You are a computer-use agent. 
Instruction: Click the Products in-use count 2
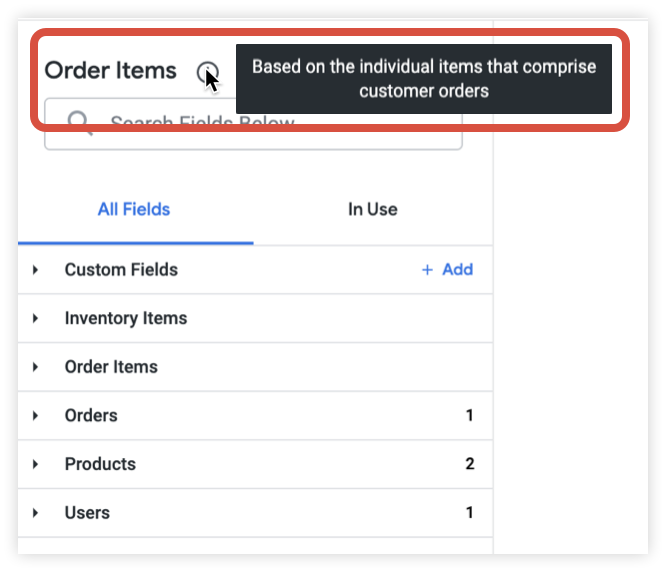(469, 464)
